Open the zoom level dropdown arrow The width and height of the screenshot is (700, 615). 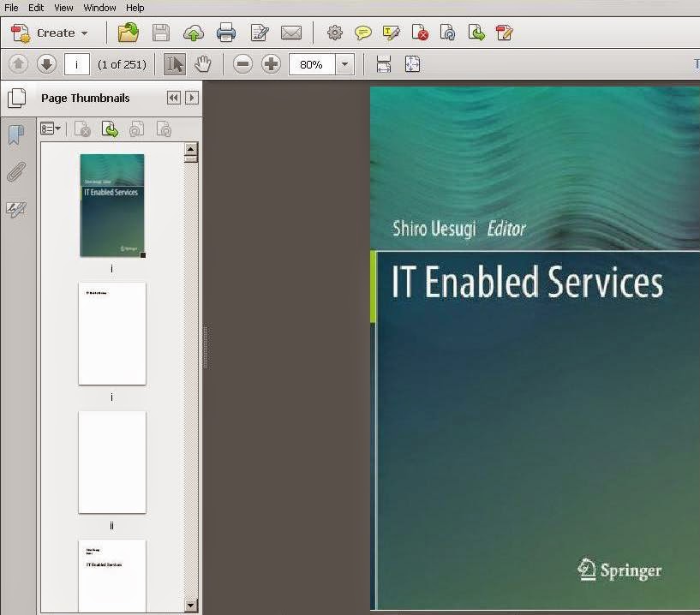point(344,65)
